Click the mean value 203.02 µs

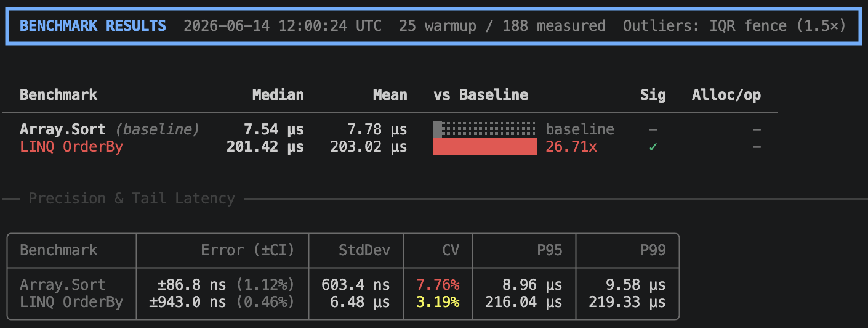point(369,147)
